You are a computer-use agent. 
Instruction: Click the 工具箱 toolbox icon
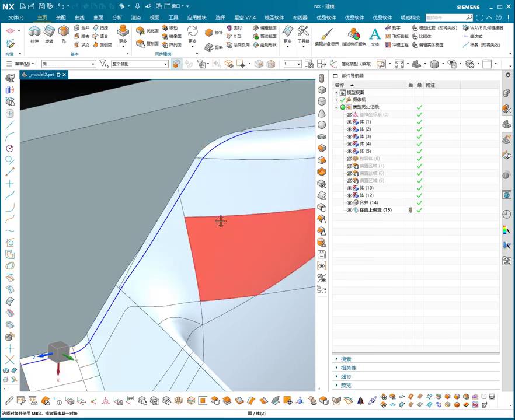(x=304, y=32)
